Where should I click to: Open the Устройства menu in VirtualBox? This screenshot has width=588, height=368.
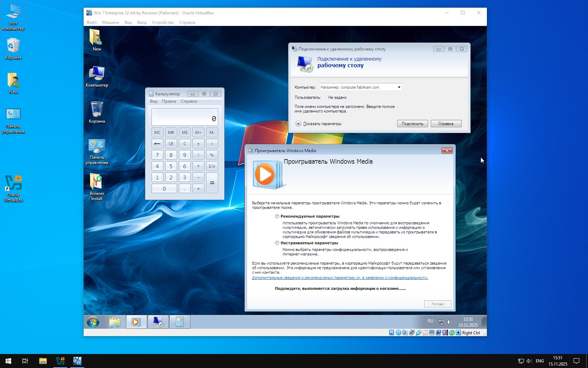coord(162,22)
